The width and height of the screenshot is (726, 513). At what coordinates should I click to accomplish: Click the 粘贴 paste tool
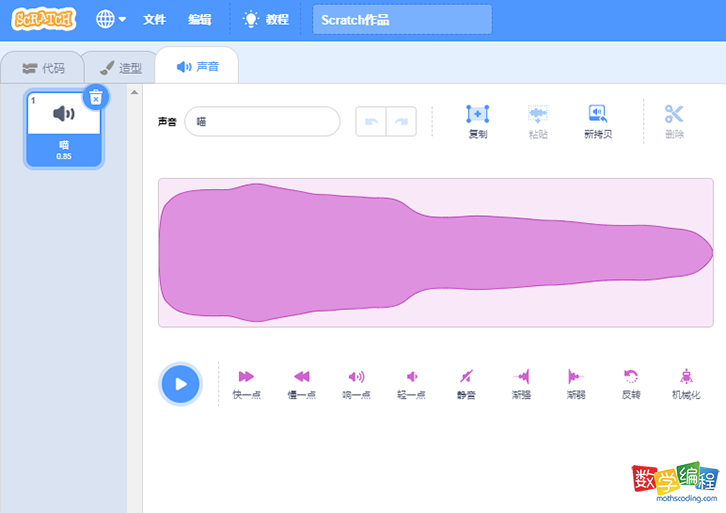538,122
